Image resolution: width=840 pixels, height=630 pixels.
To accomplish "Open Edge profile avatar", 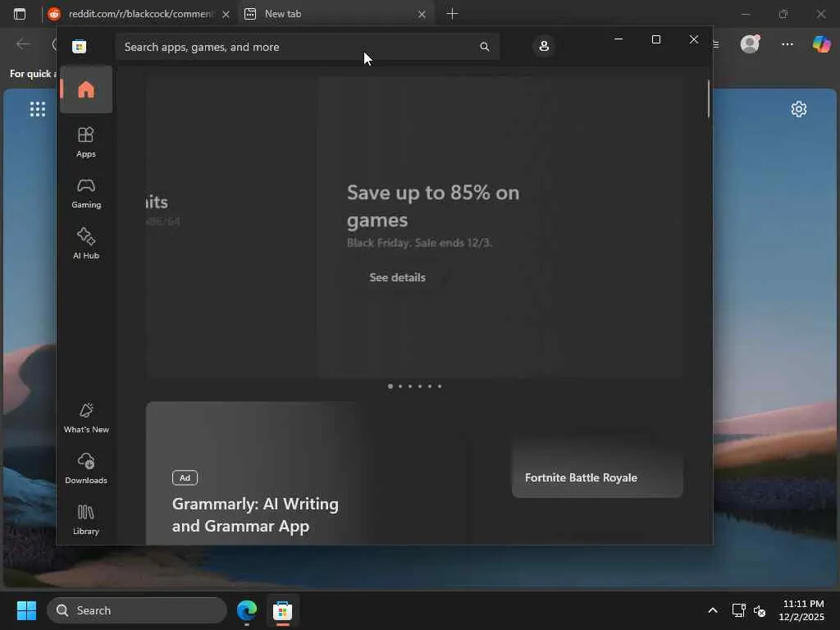I will tap(750, 44).
